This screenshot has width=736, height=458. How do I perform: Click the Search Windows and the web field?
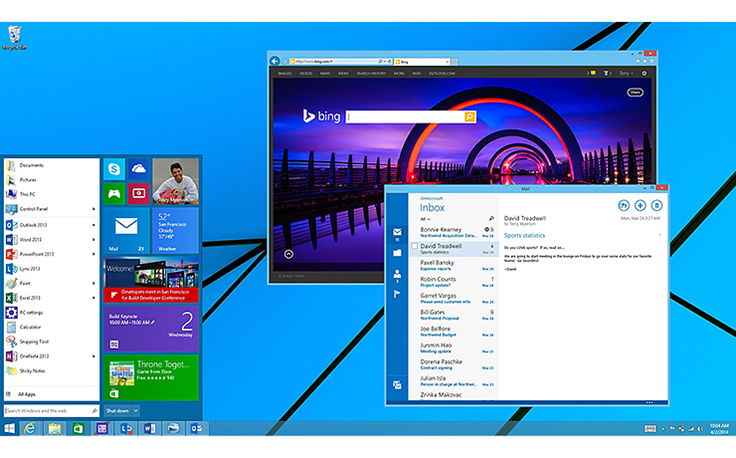[52, 411]
